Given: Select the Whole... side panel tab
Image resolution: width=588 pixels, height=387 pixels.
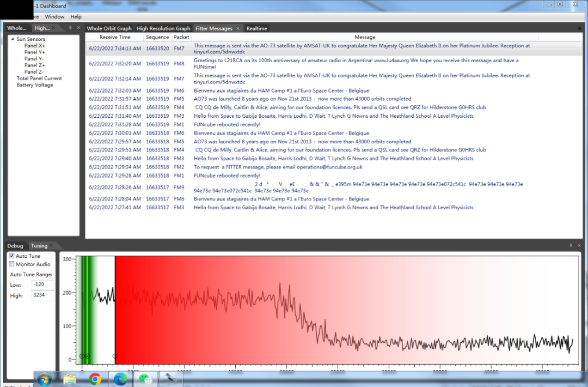Looking at the screenshot, I should click(x=17, y=28).
